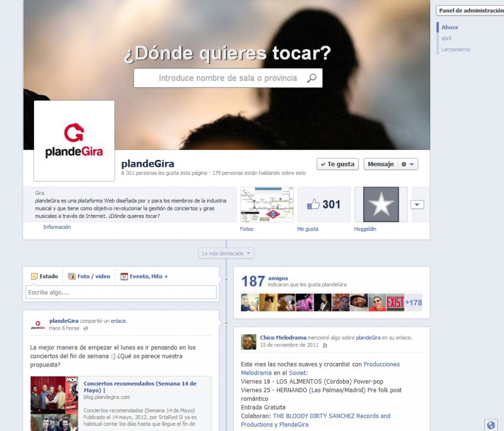The height and width of the screenshot is (431, 504).
Task: Click the Escribe algo text field
Action: pos(121,292)
